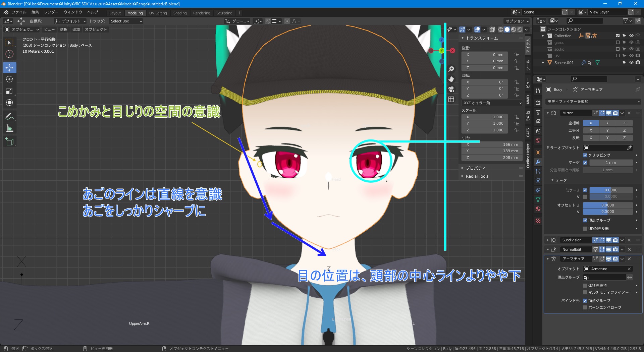
Task: Open the Object properties tab
Action: click(538, 153)
